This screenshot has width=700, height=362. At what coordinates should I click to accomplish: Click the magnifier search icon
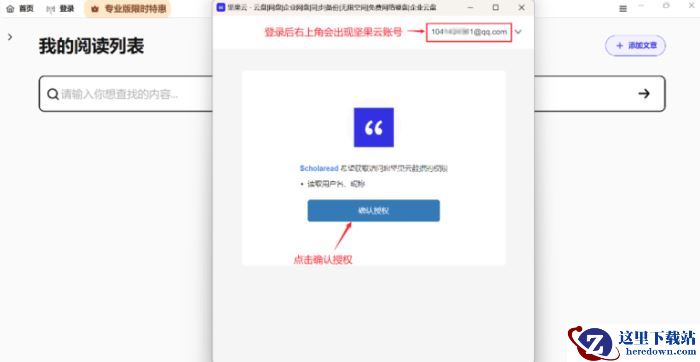point(53,94)
